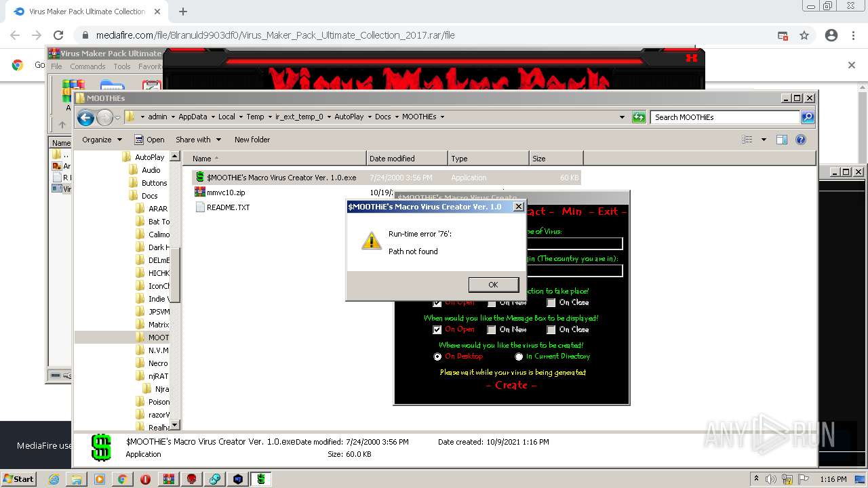
Task: Click the search magnifier icon in explorer
Action: point(807,117)
